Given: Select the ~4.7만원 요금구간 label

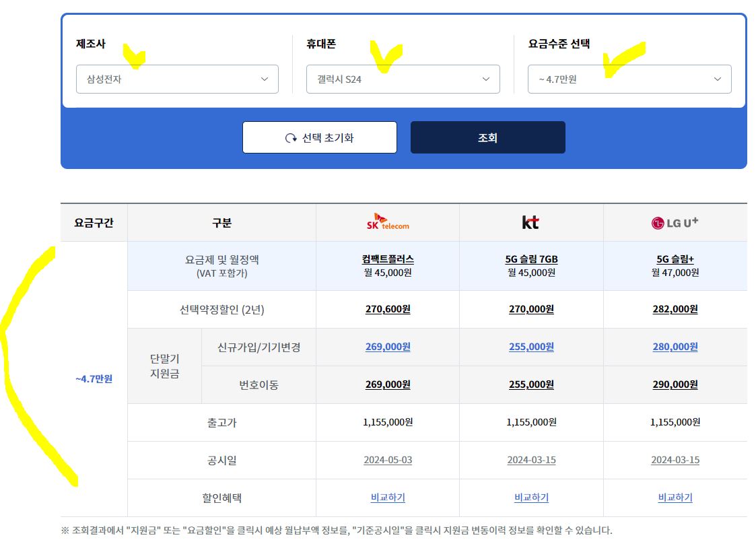Looking at the screenshot, I should tap(93, 379).
